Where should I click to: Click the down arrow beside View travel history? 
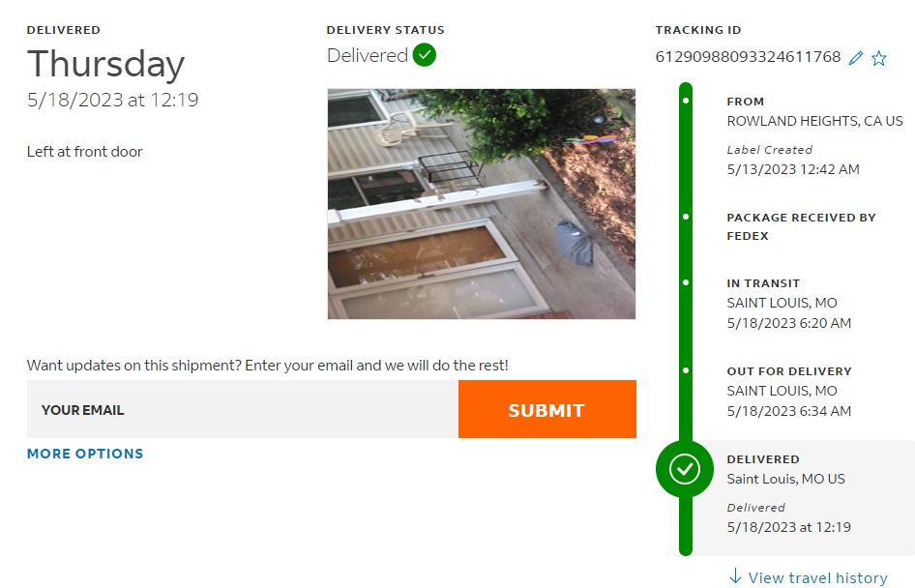coord(735,576)
